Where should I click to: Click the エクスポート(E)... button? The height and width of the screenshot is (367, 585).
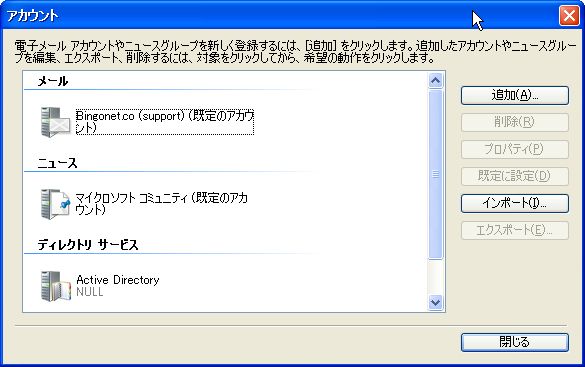tap(515, 230)
